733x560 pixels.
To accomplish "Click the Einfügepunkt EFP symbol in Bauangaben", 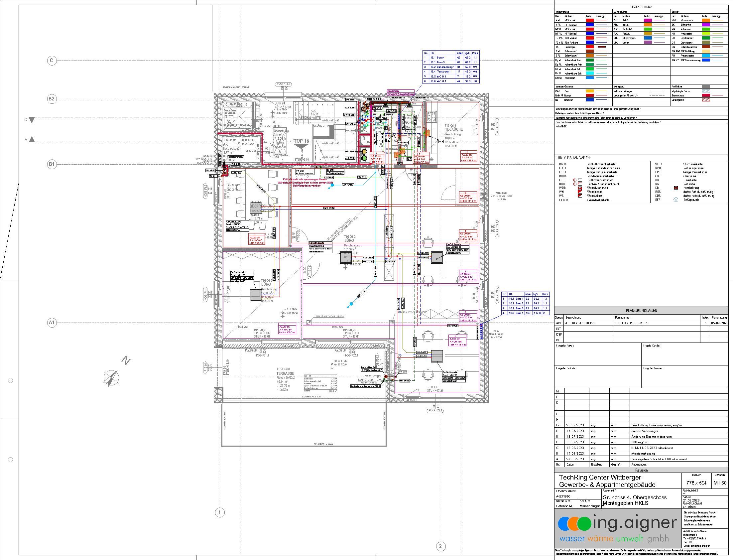I will (x=676, y=200).
